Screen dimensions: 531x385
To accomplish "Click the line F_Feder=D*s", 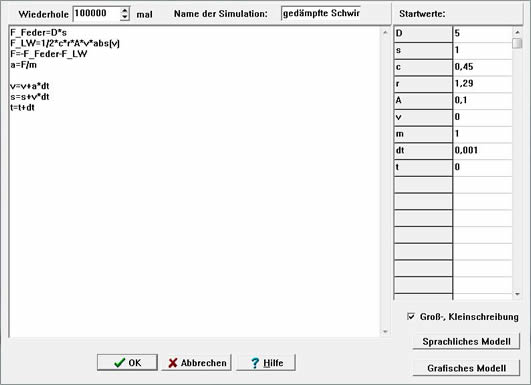I will tap(39, 33).
